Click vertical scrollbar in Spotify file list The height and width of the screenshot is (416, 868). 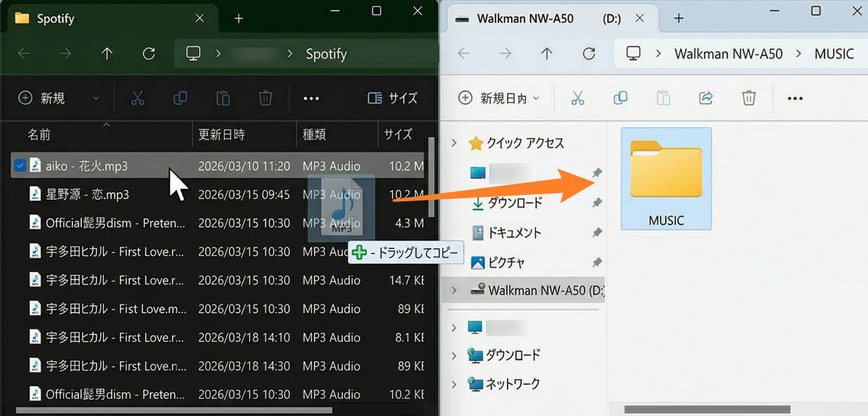point(432,176)
